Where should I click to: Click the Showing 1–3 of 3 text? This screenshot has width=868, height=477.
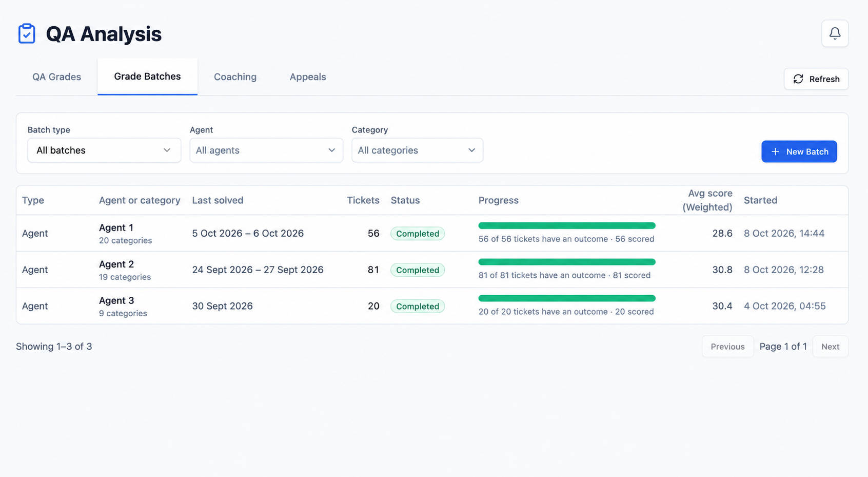coord(54,347)
